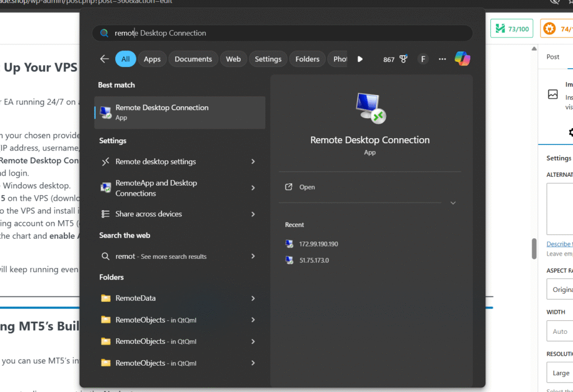Connect to recent address 172.99.190.190
573x392 pixels.
pyautogui.click(x=318, y=244)
